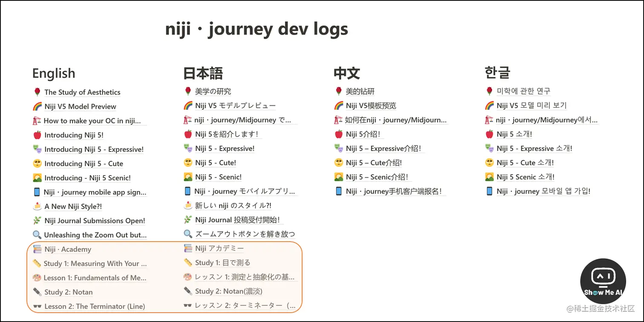Open "レッスン 1: 測定と抽象化の基..." page

pos(244,276)
